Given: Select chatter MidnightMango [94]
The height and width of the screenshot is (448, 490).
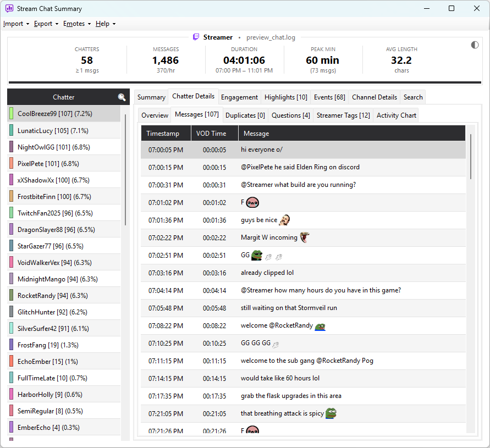Looking at the screenshot, I should [x=64, y=279].
